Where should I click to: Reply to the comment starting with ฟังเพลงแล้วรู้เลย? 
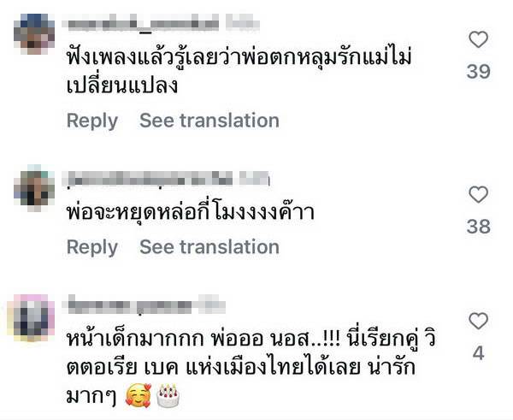pos(92,121)
